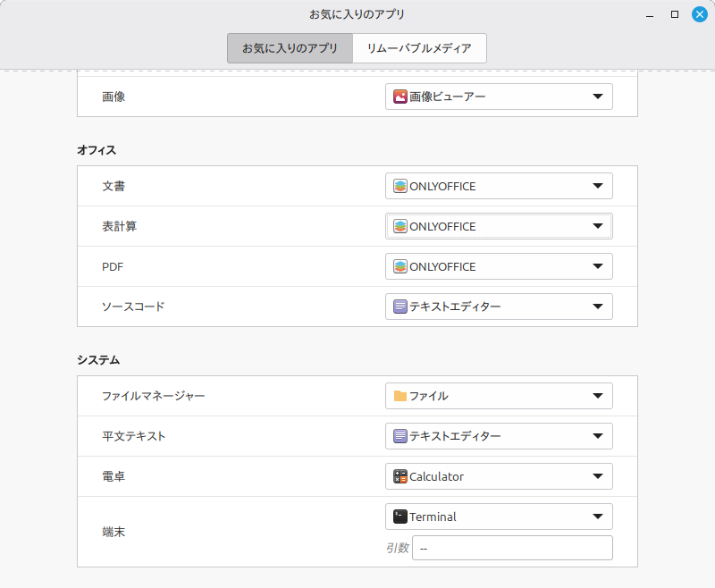
Task: Click the Terminal icon in 端末 row
Action: tap(400, 517)
